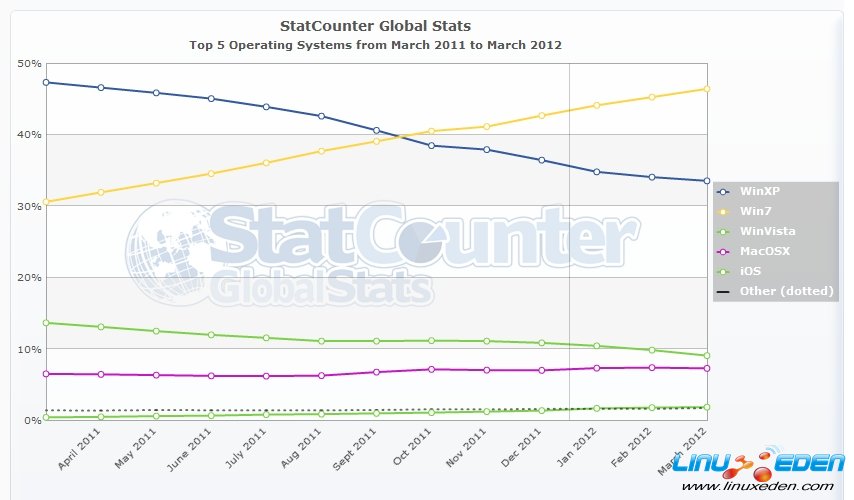Click the iOS legend marker

[727, 271]
